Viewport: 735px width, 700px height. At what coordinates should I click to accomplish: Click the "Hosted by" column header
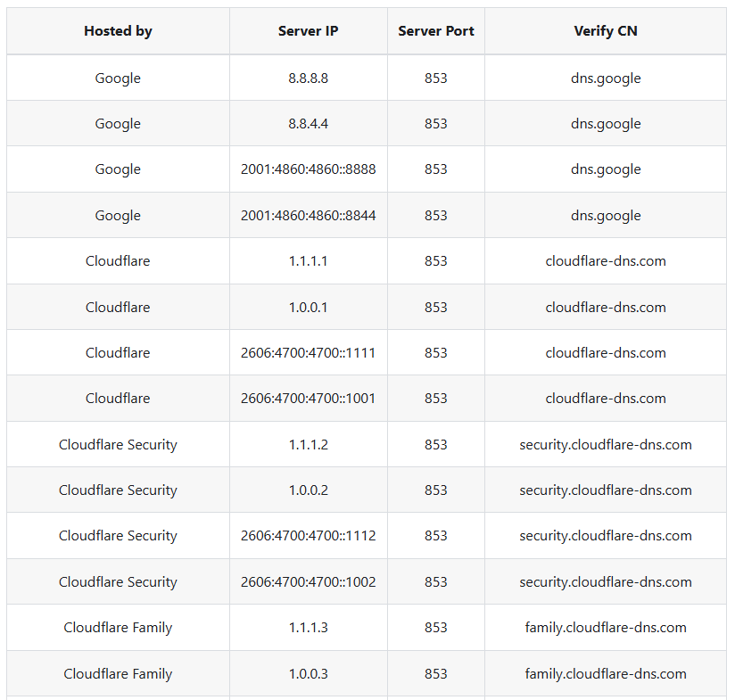click(118, 31)
